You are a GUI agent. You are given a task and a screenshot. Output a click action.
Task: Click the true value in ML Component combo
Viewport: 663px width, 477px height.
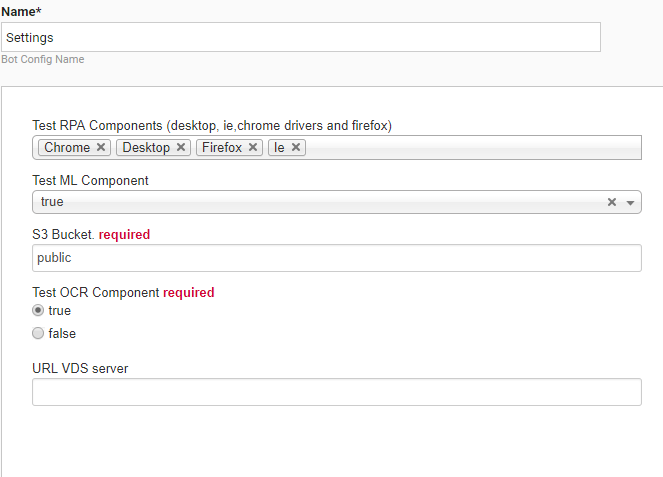click(x=52, y=202)
